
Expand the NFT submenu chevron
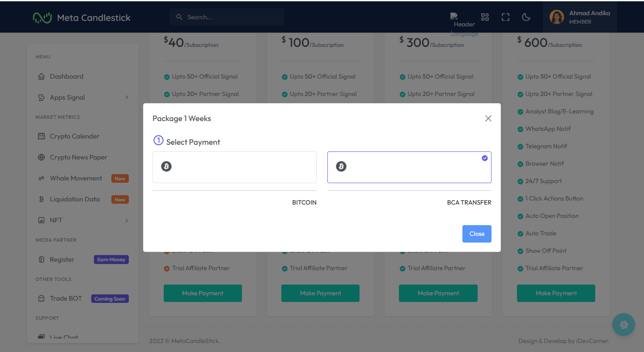[x=127, y=220]
